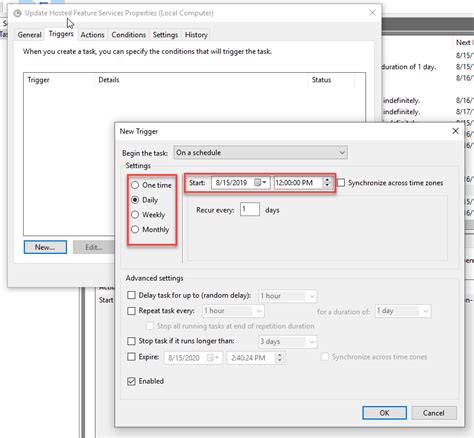The image size is (474, 438).
Task: Expand the Begin the task dropdown
Action: point(260,153)
